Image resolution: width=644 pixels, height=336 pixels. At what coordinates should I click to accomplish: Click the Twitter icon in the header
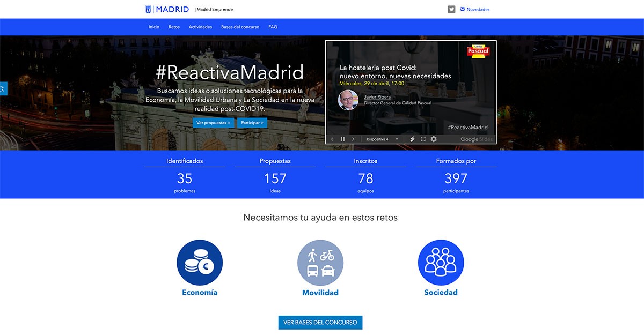pyautogui.click(x=452, y=9)
